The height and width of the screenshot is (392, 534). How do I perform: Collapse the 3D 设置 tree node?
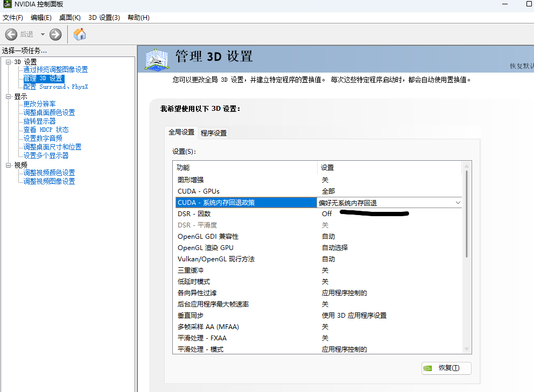pos(9,62)
